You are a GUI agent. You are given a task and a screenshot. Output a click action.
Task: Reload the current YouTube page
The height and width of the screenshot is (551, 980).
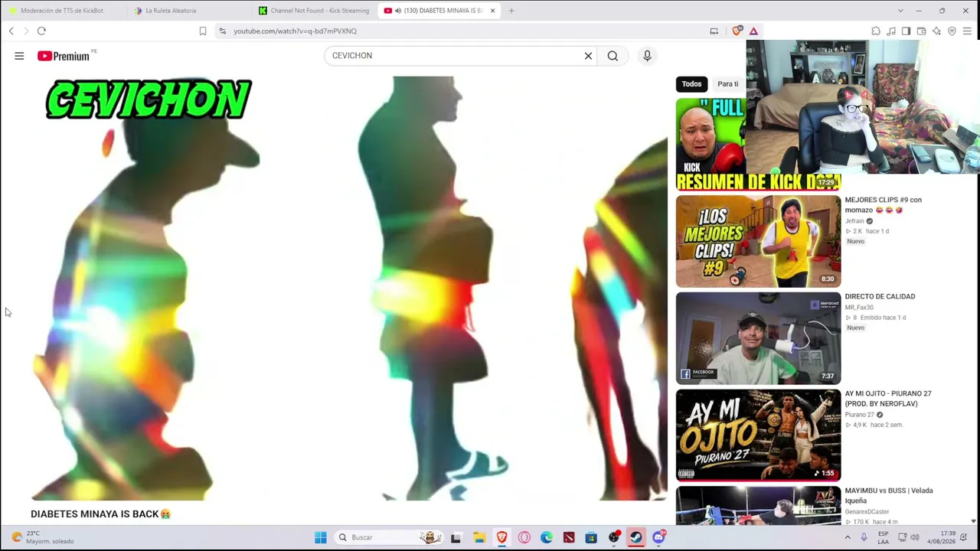coord(41,31)
